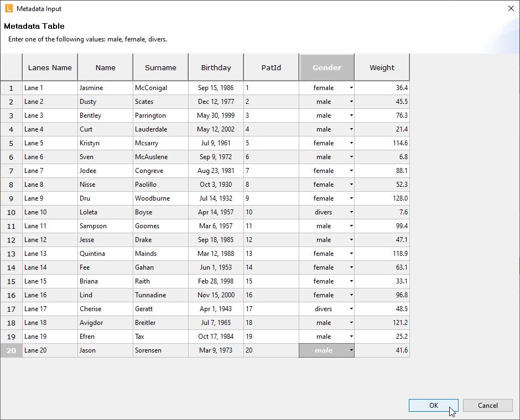Open Gender dropdown for Cherise Geratt
Viewport: 520px width, 420px height.
tap(351, 309)
